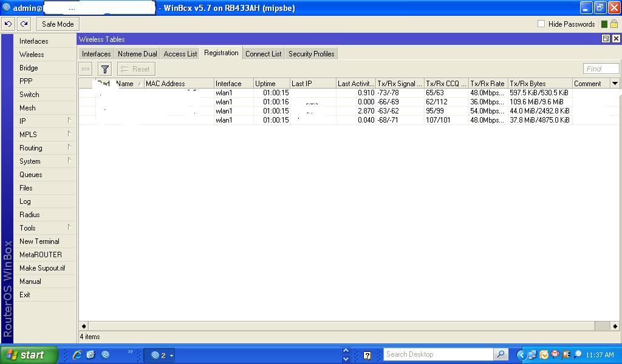Sort by the Uptime column header
Image resolution: width=622 pixels, height=364 pixels.
[272, 84]
